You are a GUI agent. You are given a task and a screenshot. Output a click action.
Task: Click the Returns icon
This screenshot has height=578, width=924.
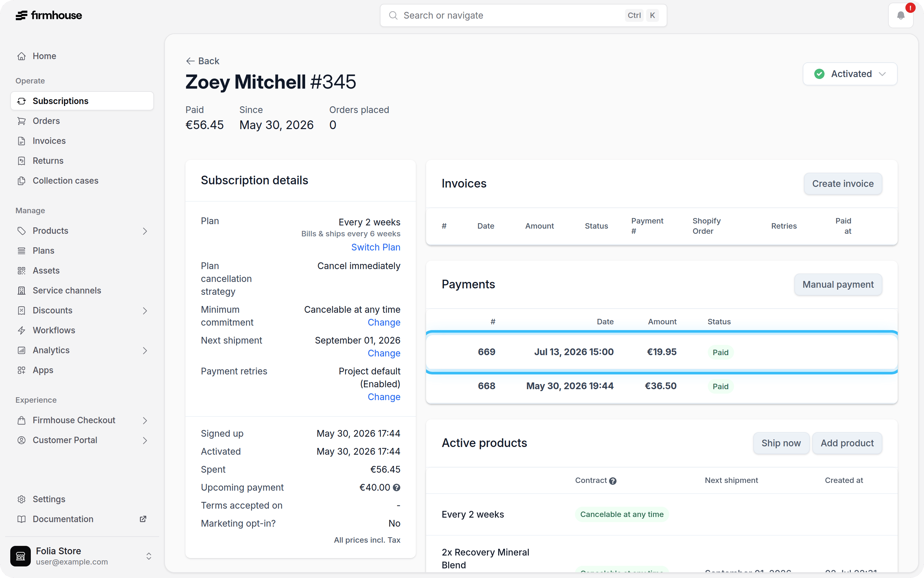pyautogui.click(x=21, y=161)
